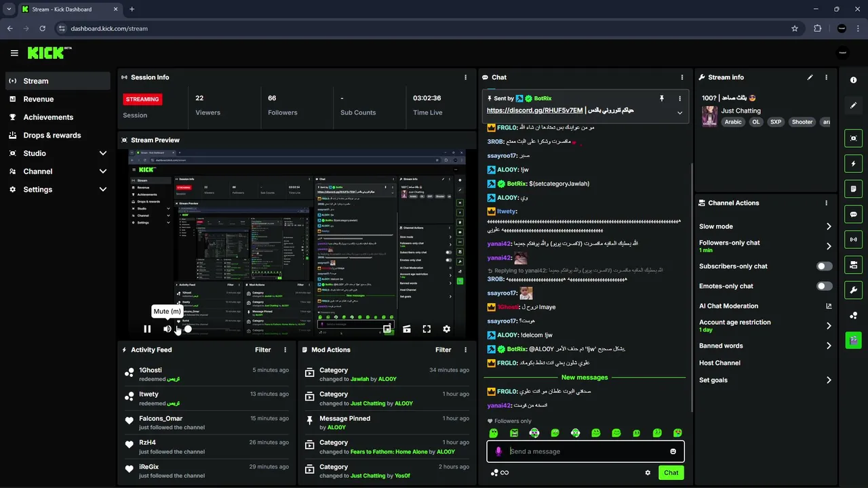Image resolution: width=868 pixels, height=488 pixels.
Task: Open the Banned words settings
Action: [765, 346]
